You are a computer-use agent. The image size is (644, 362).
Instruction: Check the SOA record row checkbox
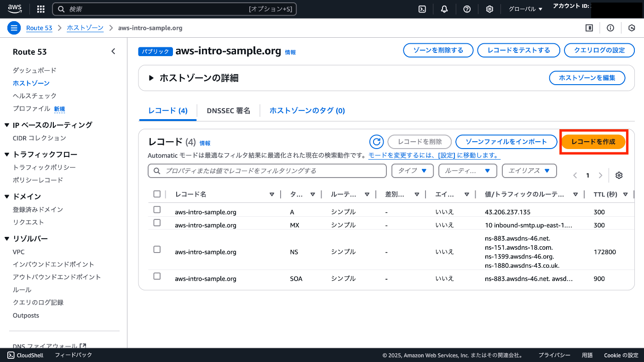157,276
